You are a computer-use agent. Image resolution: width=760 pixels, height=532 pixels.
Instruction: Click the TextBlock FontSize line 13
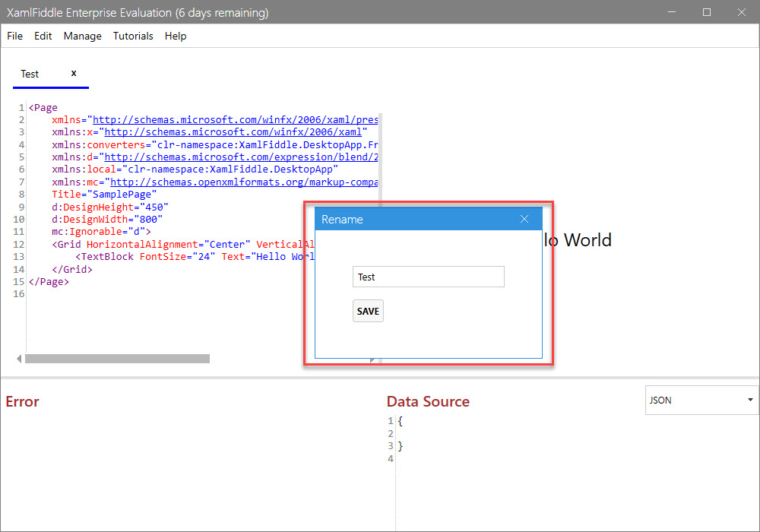[195, 257]
